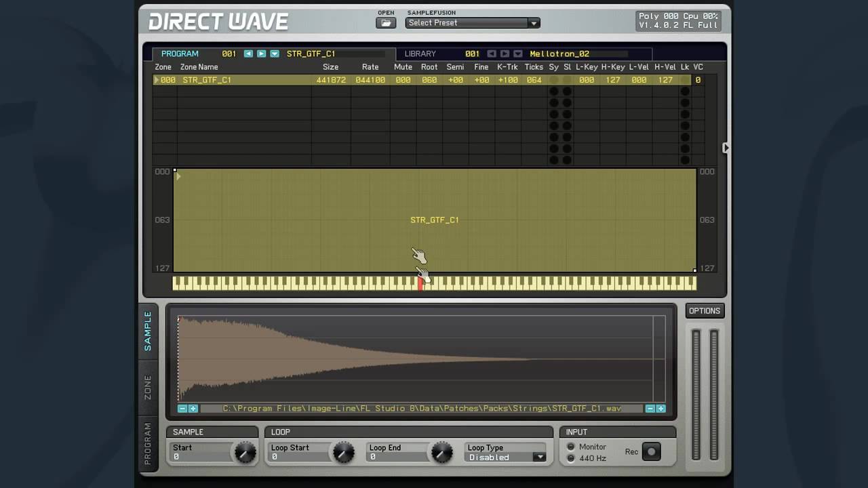Turn the sample Start knob

click(x=244, y=452)
